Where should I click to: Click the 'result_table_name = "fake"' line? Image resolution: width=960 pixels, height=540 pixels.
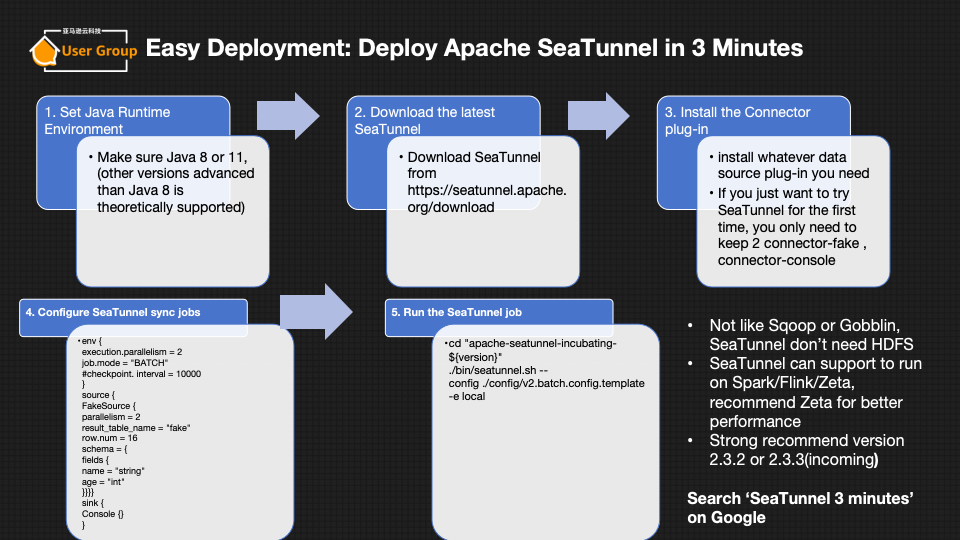click(136, 428)
